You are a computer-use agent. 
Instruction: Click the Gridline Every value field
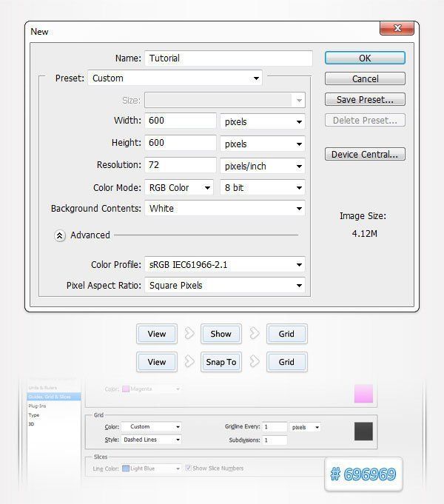(275, 427)
